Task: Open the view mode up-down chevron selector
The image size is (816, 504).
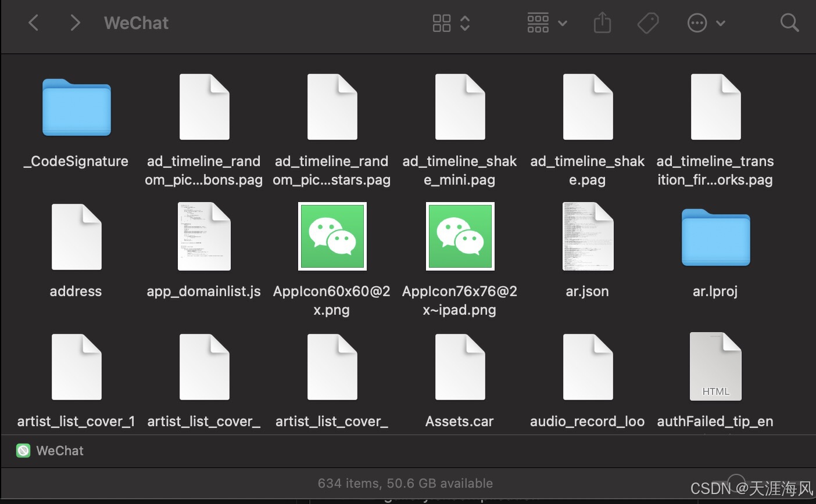Action: [465, 23]
